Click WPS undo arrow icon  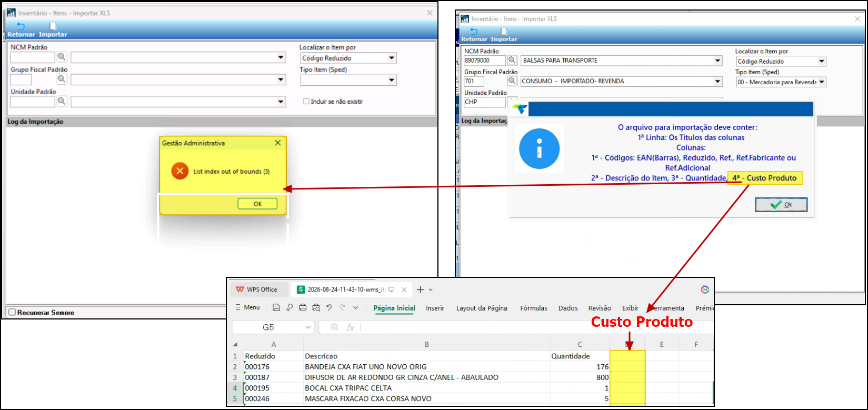click(330, 308)
